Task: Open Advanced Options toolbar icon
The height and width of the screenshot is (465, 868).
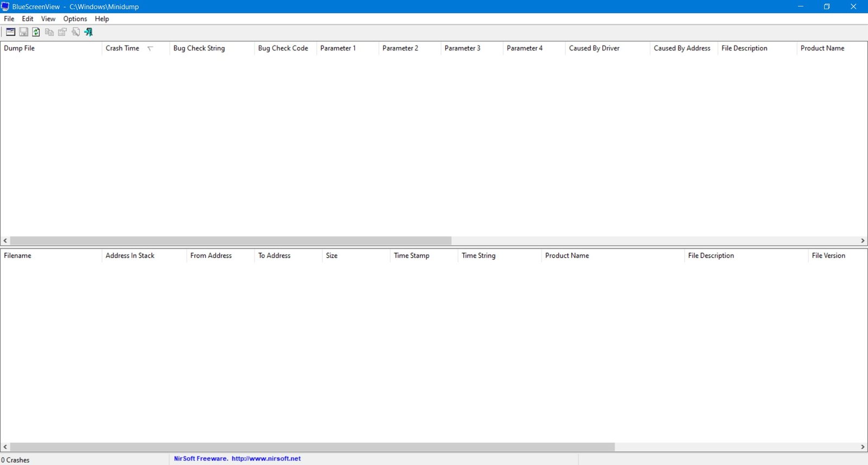Action: point(10,32)
